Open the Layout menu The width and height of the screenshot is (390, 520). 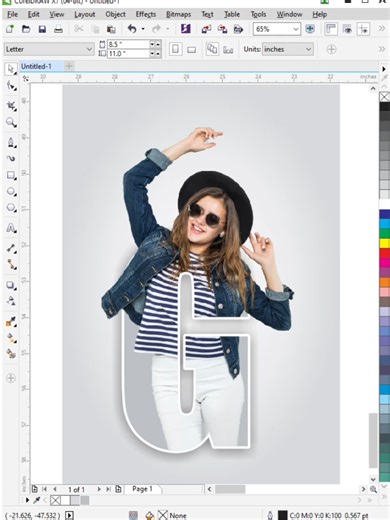click(x=85, y=14)
